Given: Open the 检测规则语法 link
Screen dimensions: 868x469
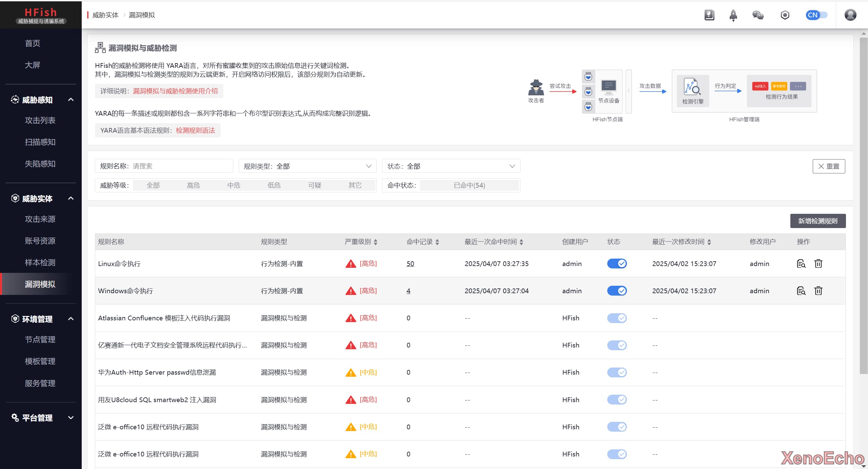Looking at the screenshot, I should click(x=195, y=130).
